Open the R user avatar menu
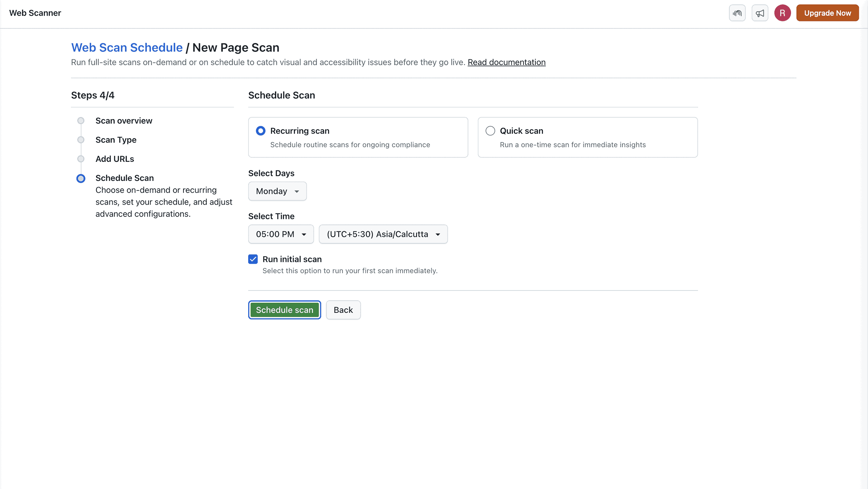Viewport: 868px width, 489px height. tap(782, 13)
